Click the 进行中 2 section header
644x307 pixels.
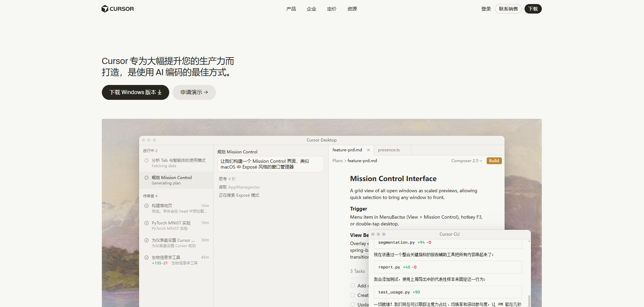pyautogui.click(x=150, y=151)
